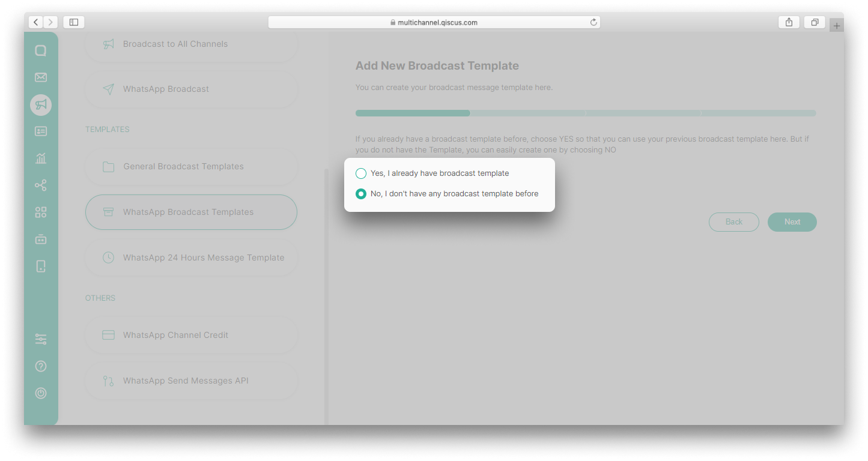Image resolution: width=868 pixels, height=461 pixels.
Task: Open the apps grid icon in sidebar
Action: point(41,212)
